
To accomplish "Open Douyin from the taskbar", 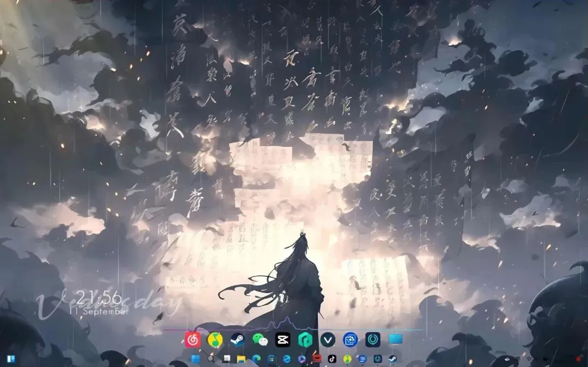I will click(332, 359).
